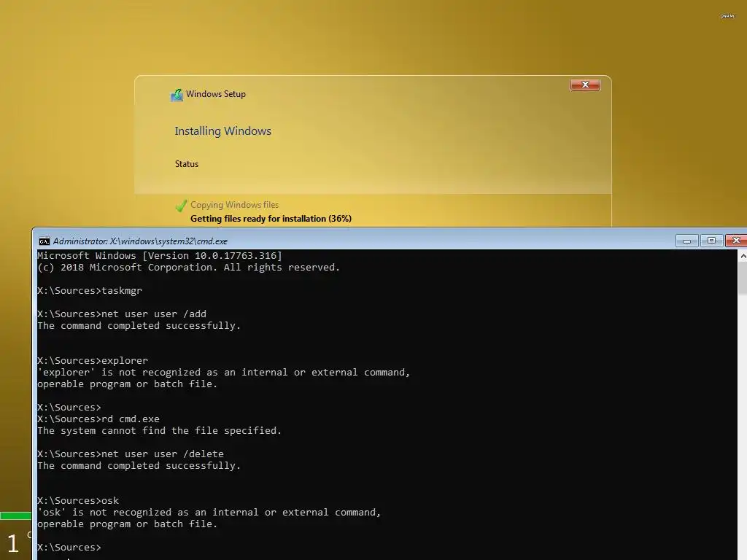Click the '(c) 2018 Microsoft Corporation' line

pyautogui.click(x=189, y=268)
